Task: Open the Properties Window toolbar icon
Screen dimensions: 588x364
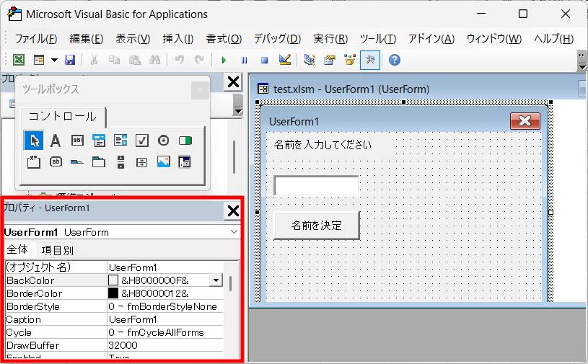Action: pyautogui.click(x=330, y=60)
